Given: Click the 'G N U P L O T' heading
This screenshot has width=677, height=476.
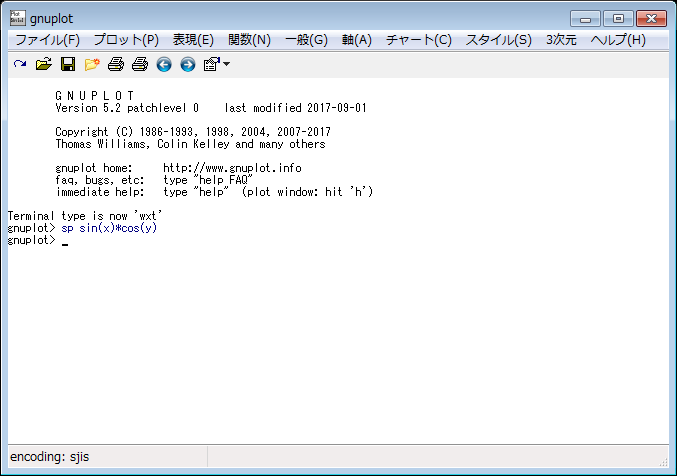Looking at the screenshot, I should [94, 95].
